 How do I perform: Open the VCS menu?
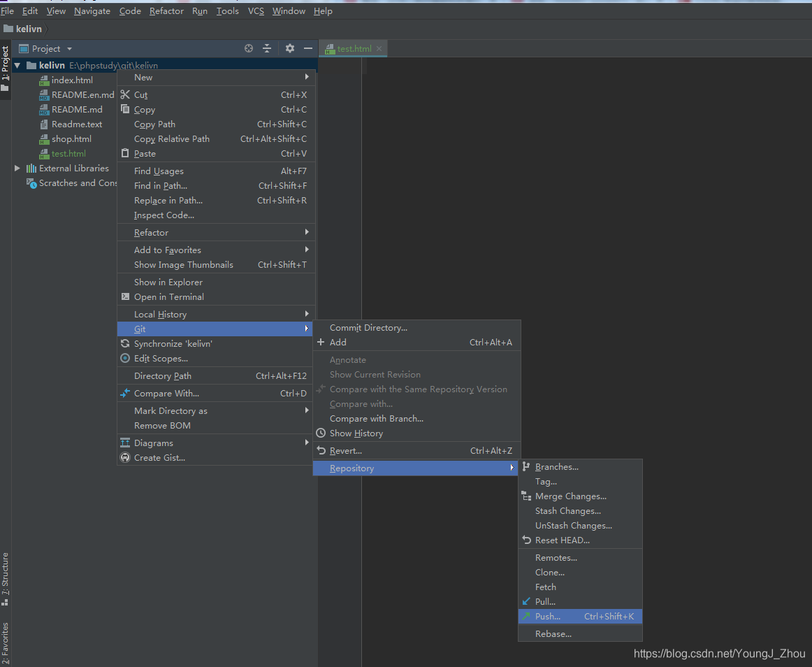255,10
